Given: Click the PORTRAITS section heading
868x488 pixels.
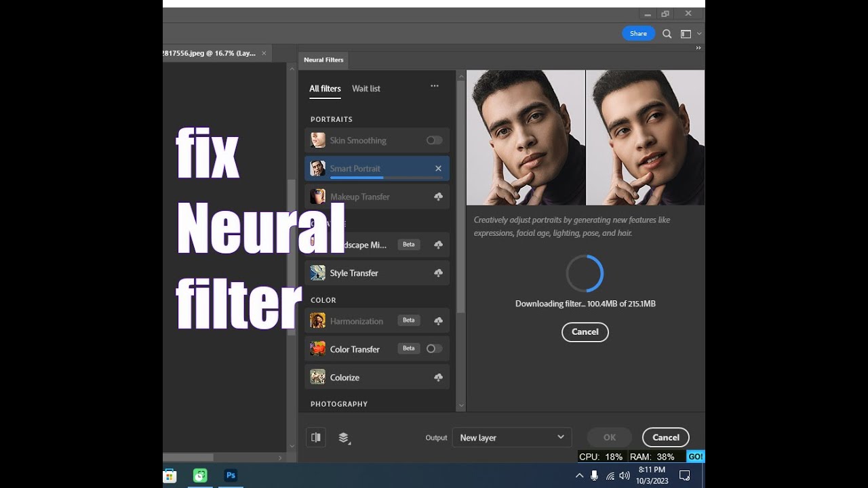Looking at the screenshot, I should tap(332, 119).
